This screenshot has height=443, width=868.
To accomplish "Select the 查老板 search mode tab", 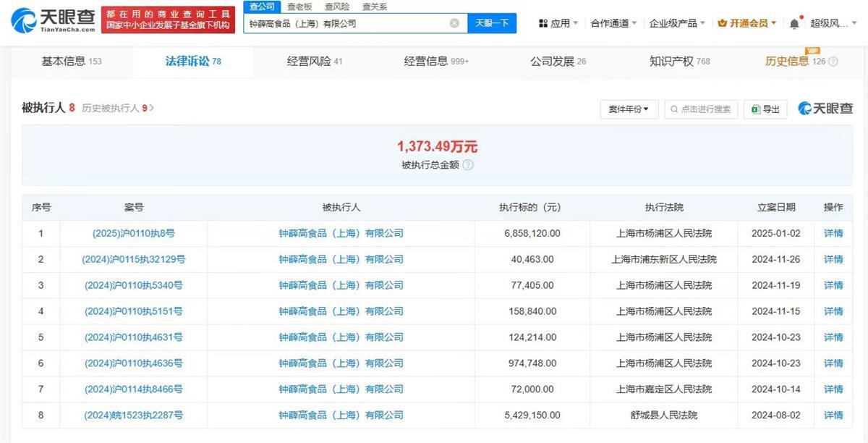I will [299, 7].
